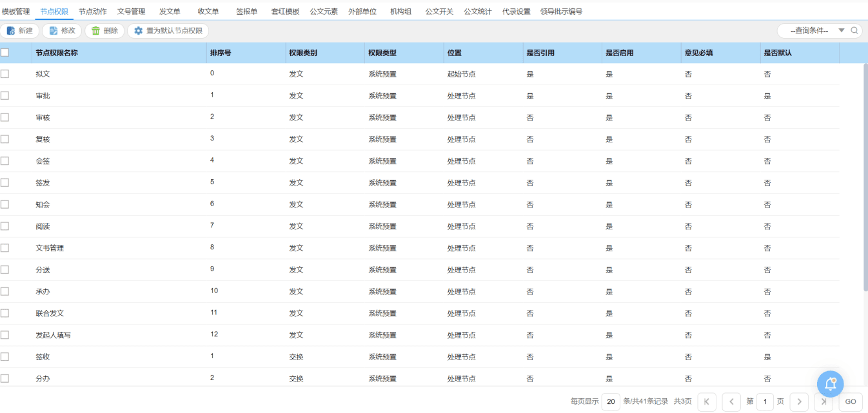The height and width of the screenshot is (413, 868).
Task: Check the 知会 row checkbox
Action: pos(5,204)
